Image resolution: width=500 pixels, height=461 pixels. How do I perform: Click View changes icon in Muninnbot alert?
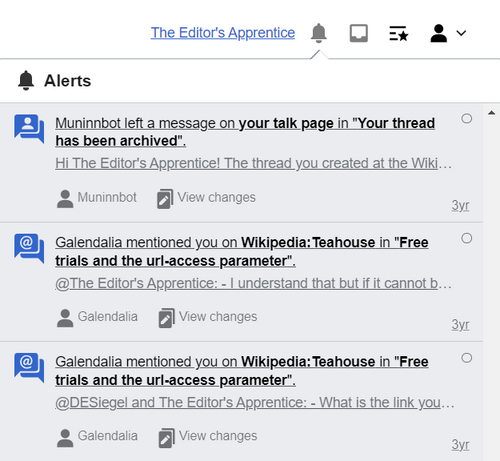click(165, 199)
